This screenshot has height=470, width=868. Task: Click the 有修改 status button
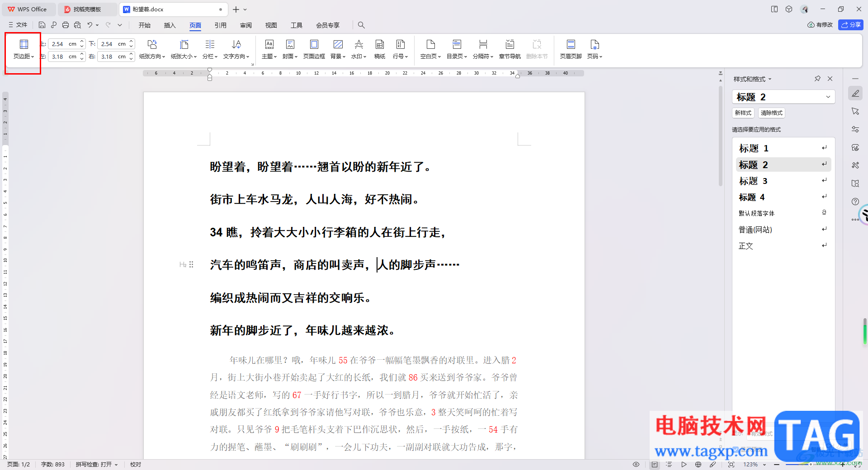point(820,25)
